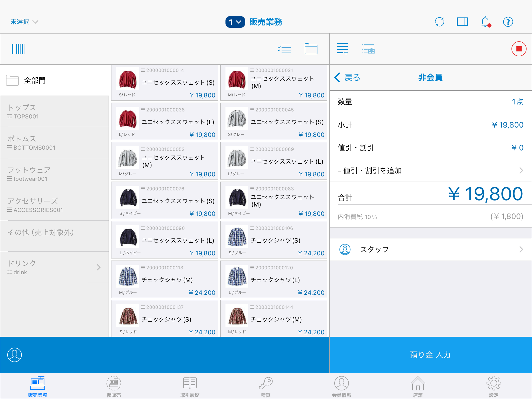Switch to the 取引履歴 tab
This screenshot has height=399, width=532.
[x=190, y=387]
